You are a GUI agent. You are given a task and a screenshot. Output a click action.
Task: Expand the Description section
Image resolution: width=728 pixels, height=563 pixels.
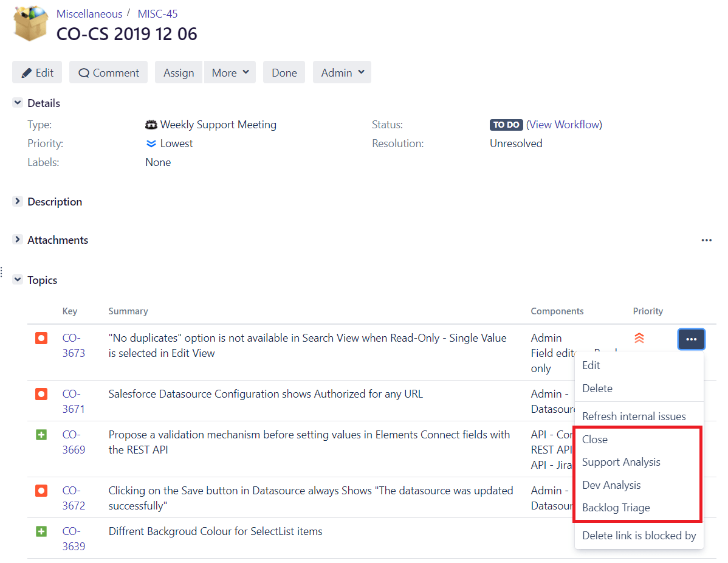click(x=17, y=201)
